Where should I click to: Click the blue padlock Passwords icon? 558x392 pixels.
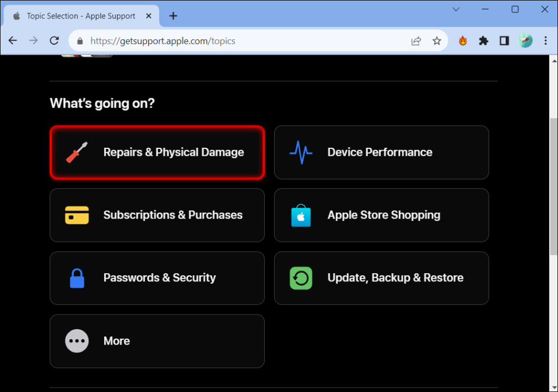pos(77,278)
